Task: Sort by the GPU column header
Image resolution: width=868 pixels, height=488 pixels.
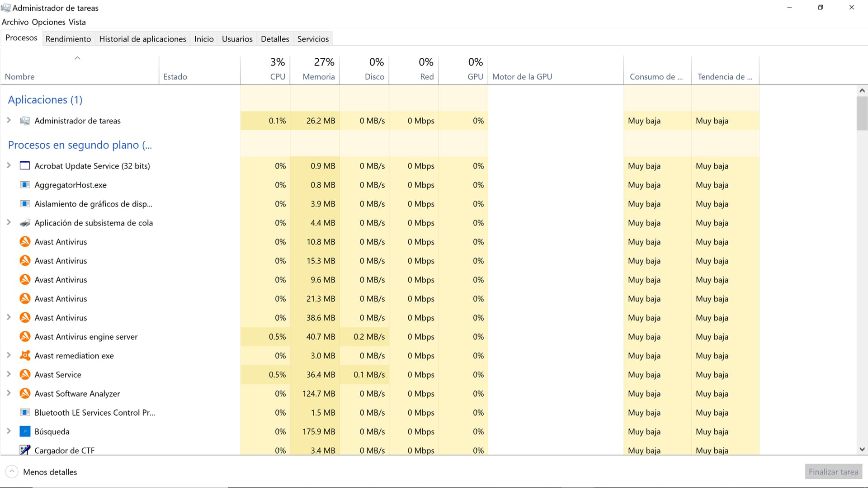Action: (x=463, y=70)
